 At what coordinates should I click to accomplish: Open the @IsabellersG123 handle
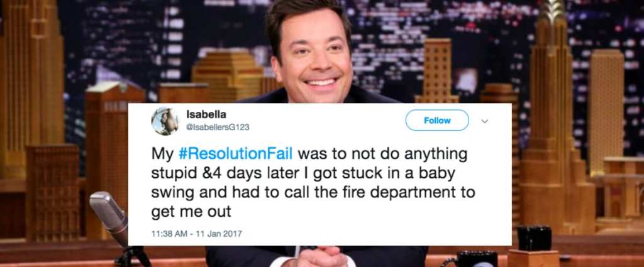218,128
